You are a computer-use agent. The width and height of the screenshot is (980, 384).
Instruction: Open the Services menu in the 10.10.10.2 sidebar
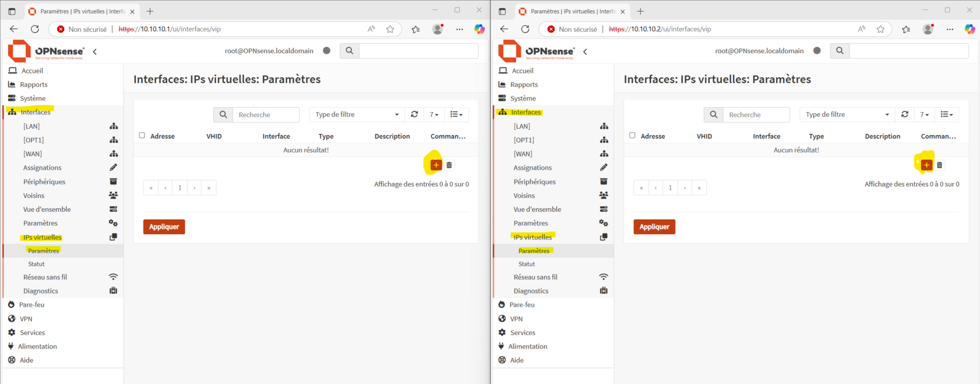click(522, 333)
